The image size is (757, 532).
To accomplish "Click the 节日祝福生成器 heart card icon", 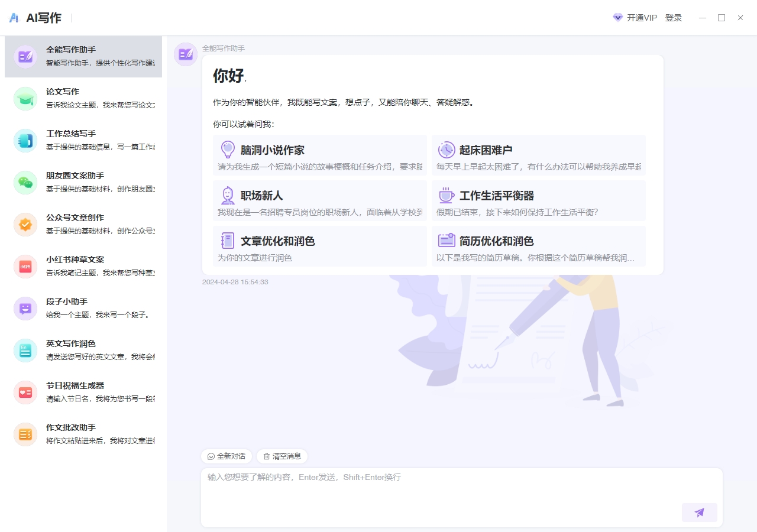I will pos(25,392).
